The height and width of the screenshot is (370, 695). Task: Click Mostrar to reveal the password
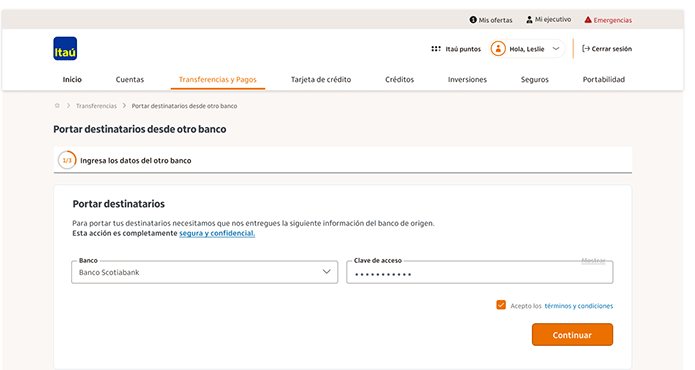[x=593, y=261]
